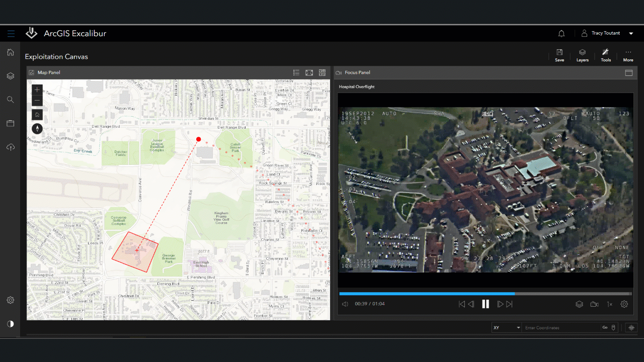The image size is (644, 362).
Task: Expand the Map Panel to full extent
Action: click(x=309, y=73)
